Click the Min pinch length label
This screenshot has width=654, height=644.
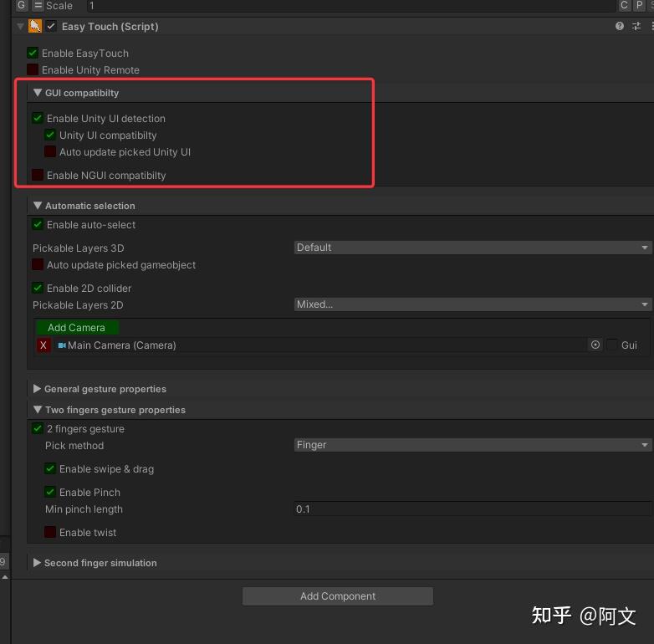click(84, 509)
